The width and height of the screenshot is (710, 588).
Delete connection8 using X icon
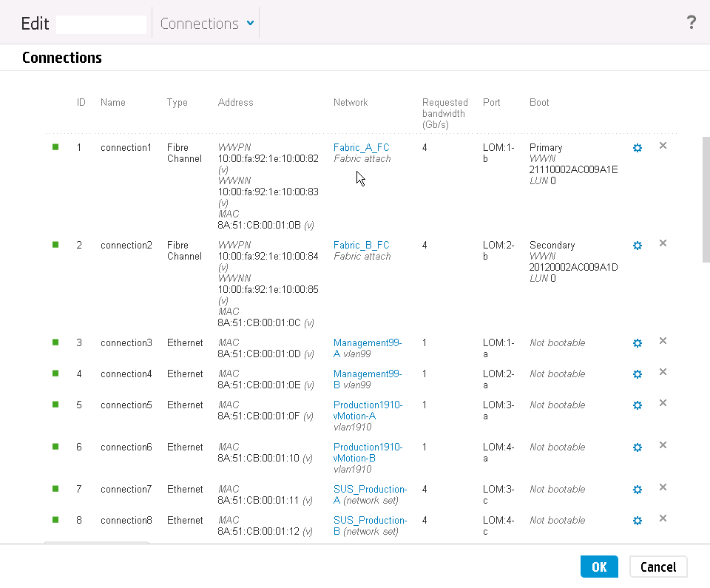coord(663,518)
